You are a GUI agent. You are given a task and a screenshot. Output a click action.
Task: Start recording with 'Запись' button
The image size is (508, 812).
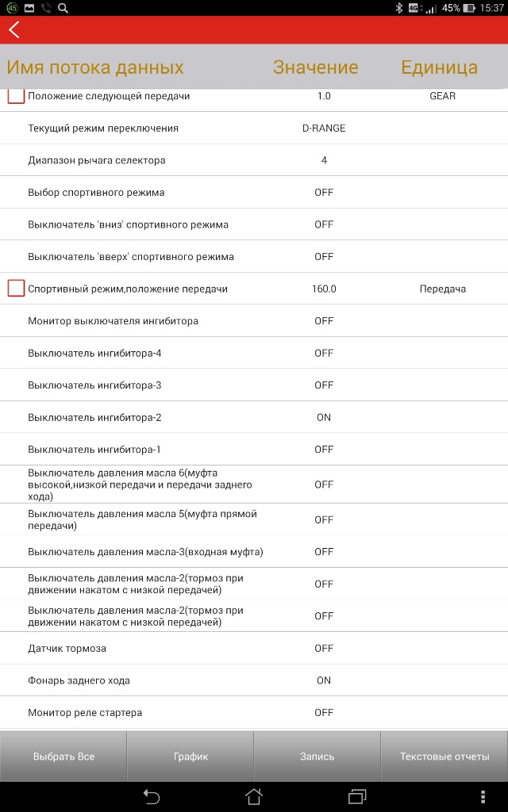pos(317,756)
